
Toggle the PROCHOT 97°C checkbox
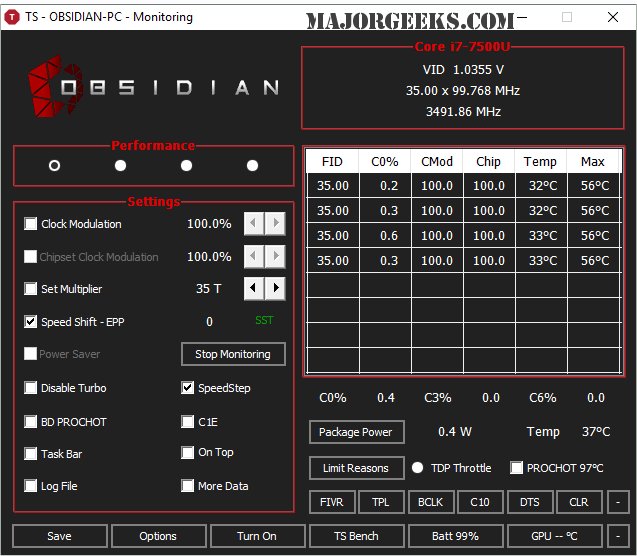(x=516, y=468)
